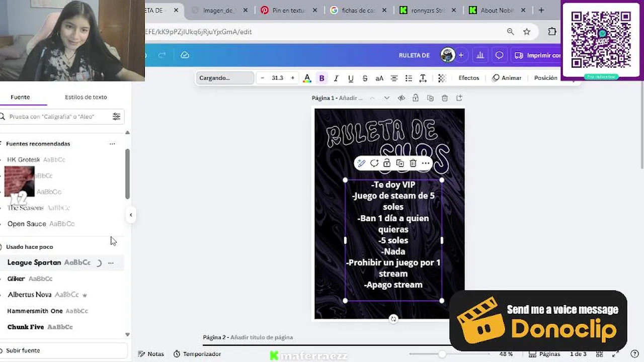Toggle underline formatting
This screenshot has width=644, height=362.
point(351,78)
